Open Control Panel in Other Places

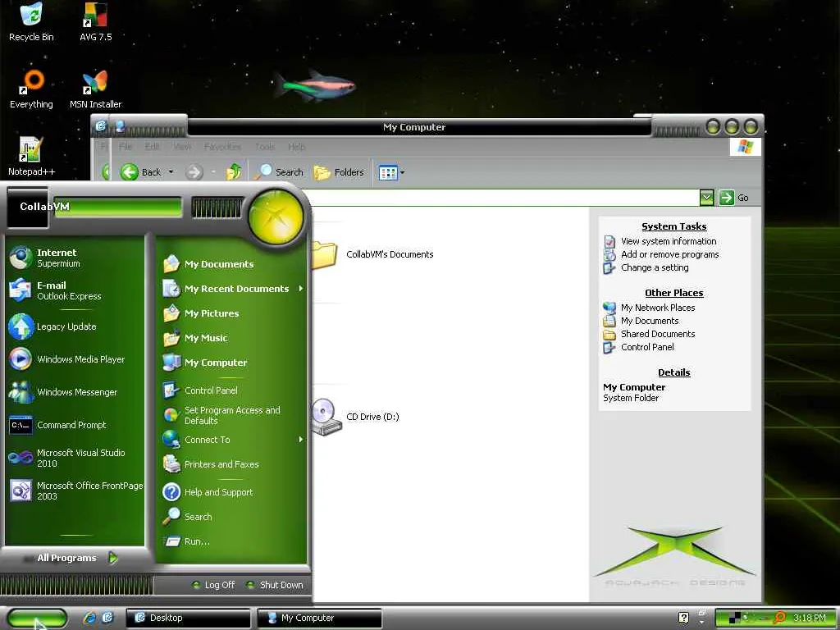point(647,347)
